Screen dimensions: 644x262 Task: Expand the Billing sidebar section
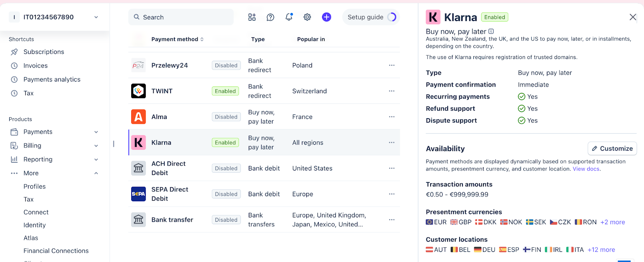click(96, 145)
